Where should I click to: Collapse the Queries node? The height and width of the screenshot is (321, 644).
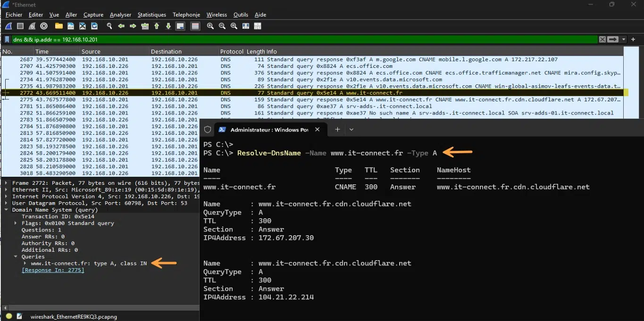[x=16, y=256]
